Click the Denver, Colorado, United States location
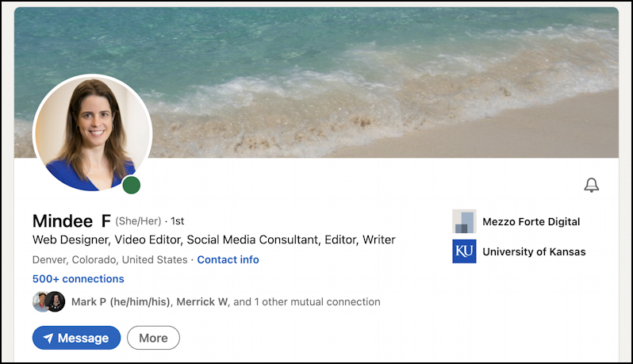The height and width of the screenshot is (364, 633). click(x=109, y=259)
